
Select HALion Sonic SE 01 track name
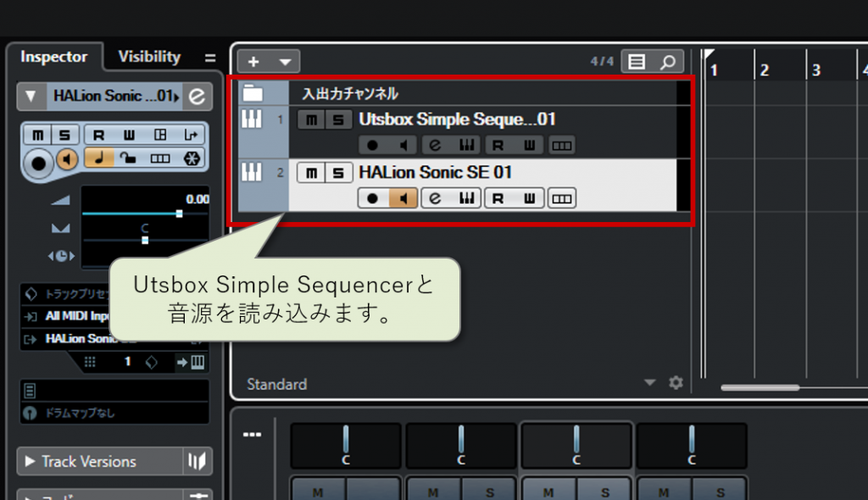click(435, 172)
